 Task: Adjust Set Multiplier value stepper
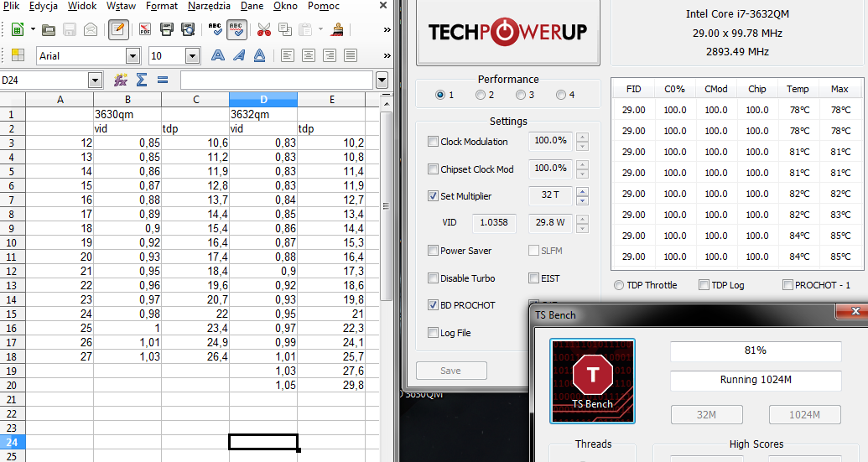(582, 196)
